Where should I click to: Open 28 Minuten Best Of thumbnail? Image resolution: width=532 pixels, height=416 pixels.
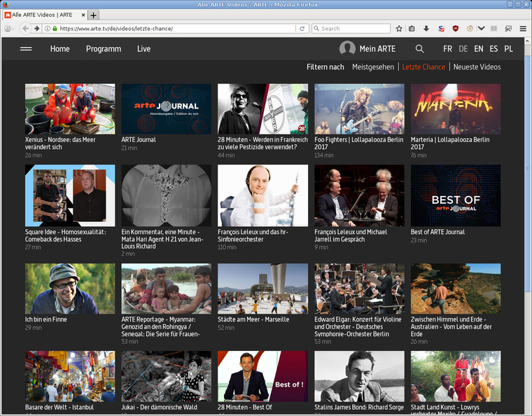pyautogui.click(x=263, y=376)
